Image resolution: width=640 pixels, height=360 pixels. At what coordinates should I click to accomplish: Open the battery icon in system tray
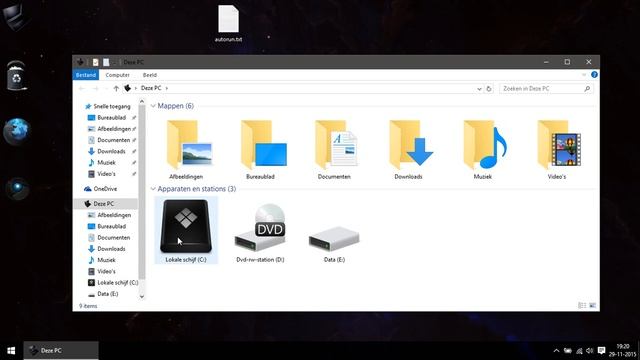568,351
